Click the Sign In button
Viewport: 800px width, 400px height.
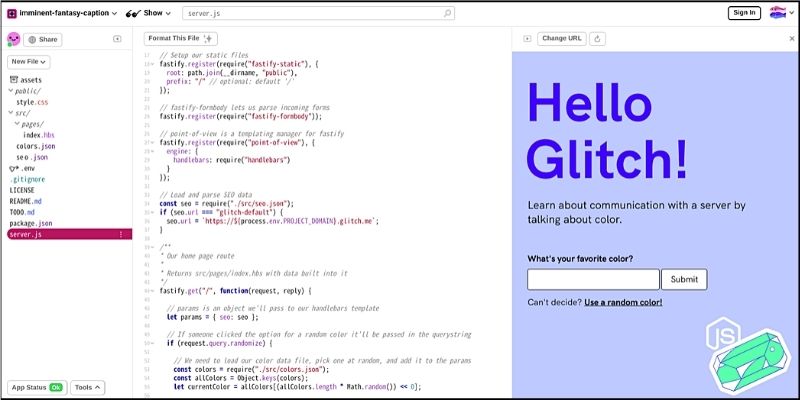(744, 13)
